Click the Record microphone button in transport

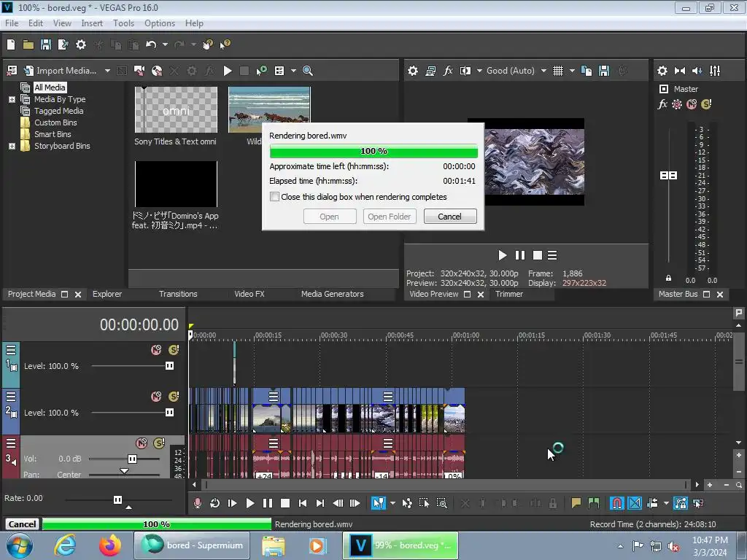point(197,503)
